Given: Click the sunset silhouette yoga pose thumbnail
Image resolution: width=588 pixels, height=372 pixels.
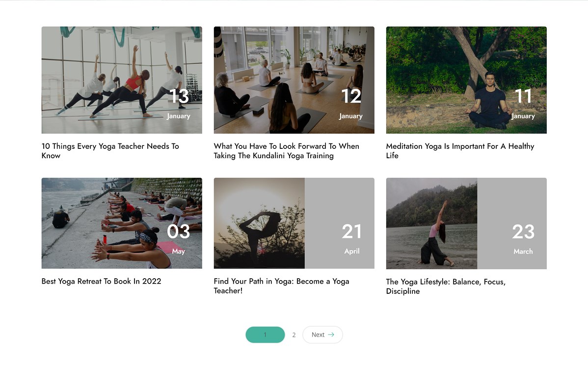Looking at the screenshot, I should [259, 223].
